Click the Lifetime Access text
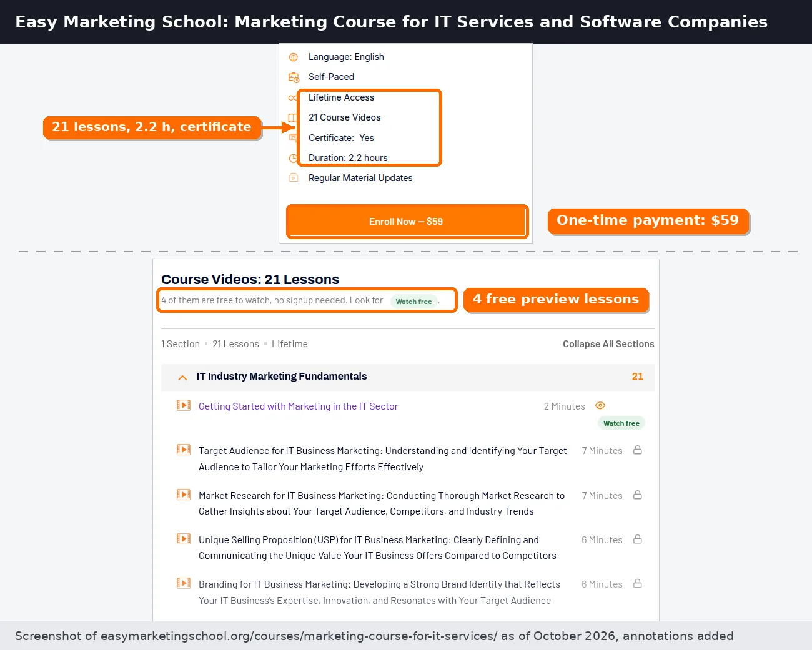This screenshot has width=812, height=650. [341, 97]
